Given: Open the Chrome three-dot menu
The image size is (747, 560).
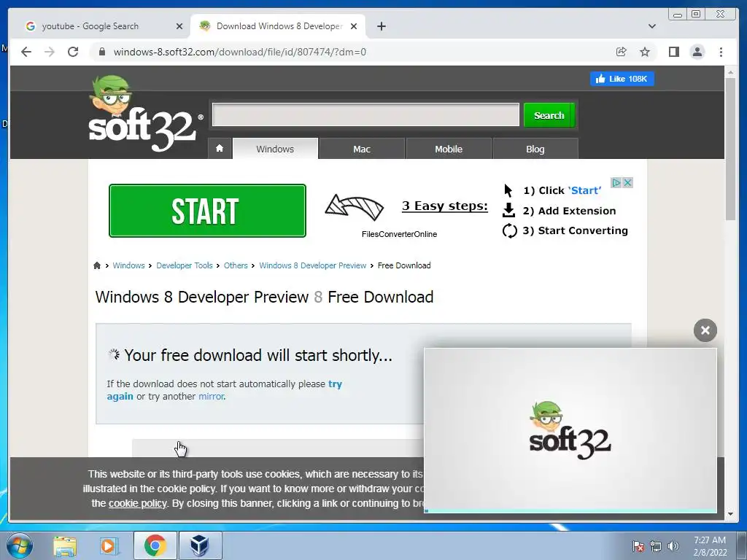Looking at the screenshot, I should (721, 52).
